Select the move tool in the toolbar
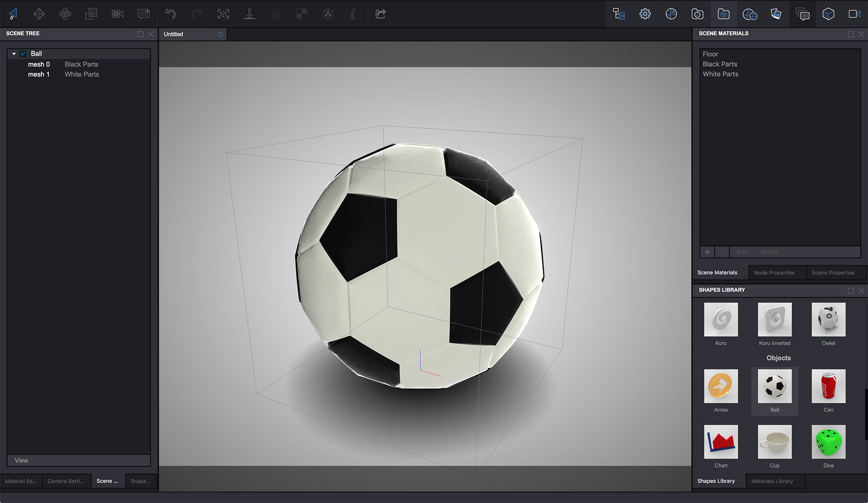 (x=39, y=14)
